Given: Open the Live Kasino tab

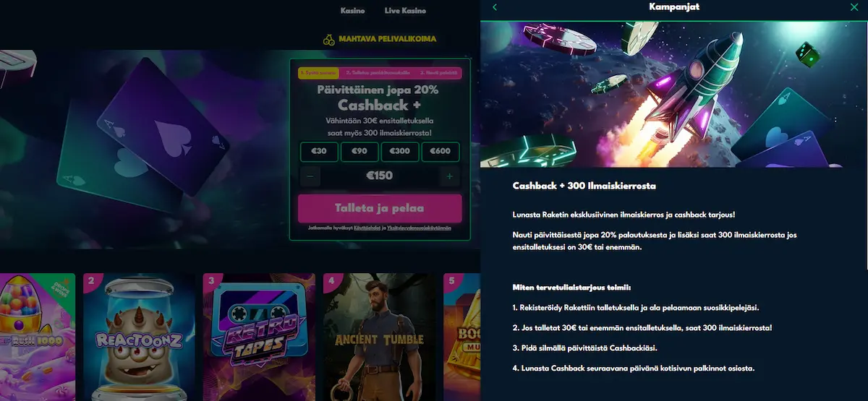Looking at the screenshot, I should click(x=404, y=11).
